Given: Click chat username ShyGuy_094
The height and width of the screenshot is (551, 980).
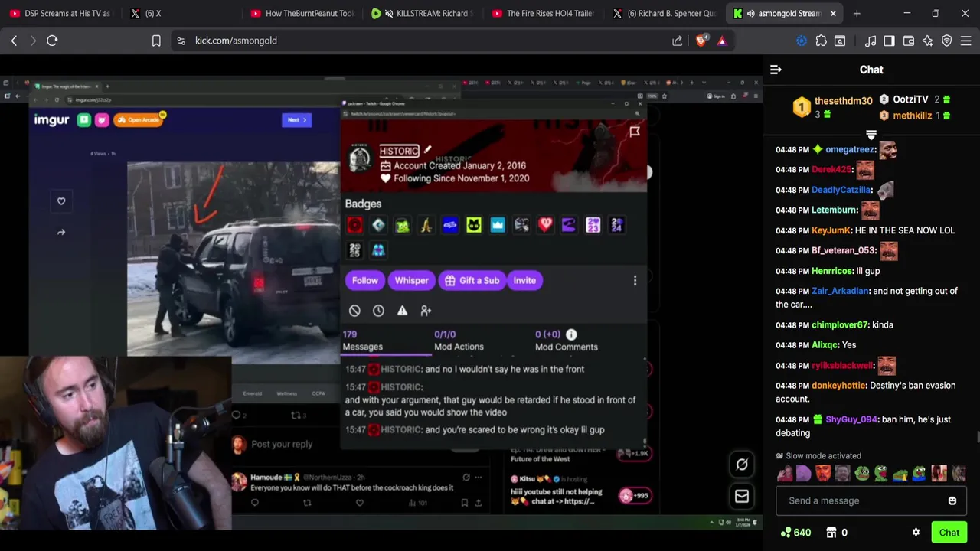Looking at the screenshot, I should point(851,419).
